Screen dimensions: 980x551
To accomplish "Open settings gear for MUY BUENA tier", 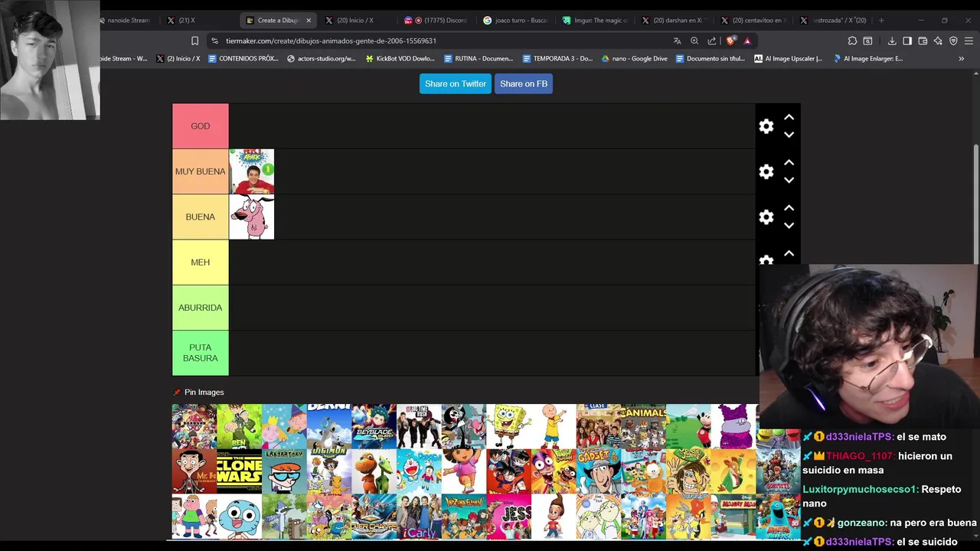I will (x=766, y=171).
